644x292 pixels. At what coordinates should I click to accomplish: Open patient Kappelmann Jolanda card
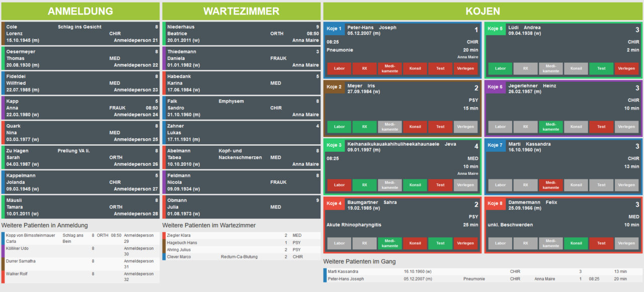[80, 182]
